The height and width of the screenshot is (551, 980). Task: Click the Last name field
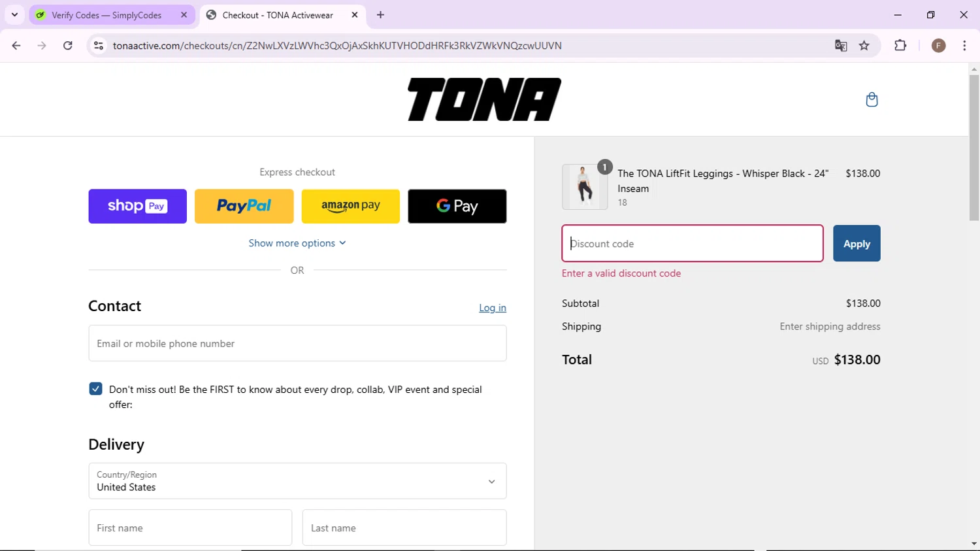[404, 527]
